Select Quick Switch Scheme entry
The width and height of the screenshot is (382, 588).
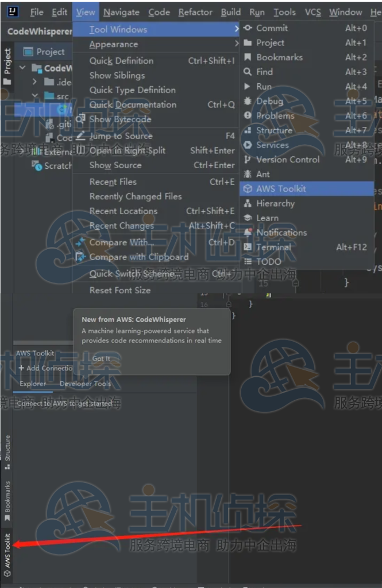(x=156, y=273)
